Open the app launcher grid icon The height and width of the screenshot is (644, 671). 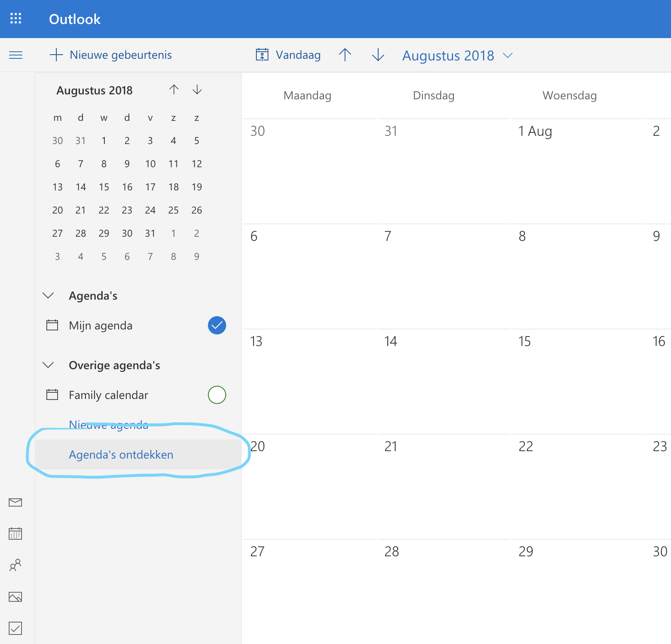(x=16, y=19)
